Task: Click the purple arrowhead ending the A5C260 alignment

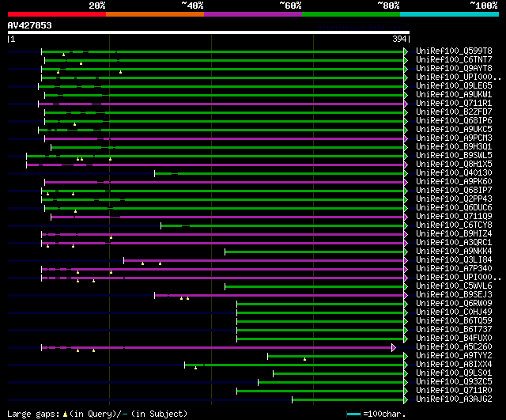Action: tap(394, 348)
